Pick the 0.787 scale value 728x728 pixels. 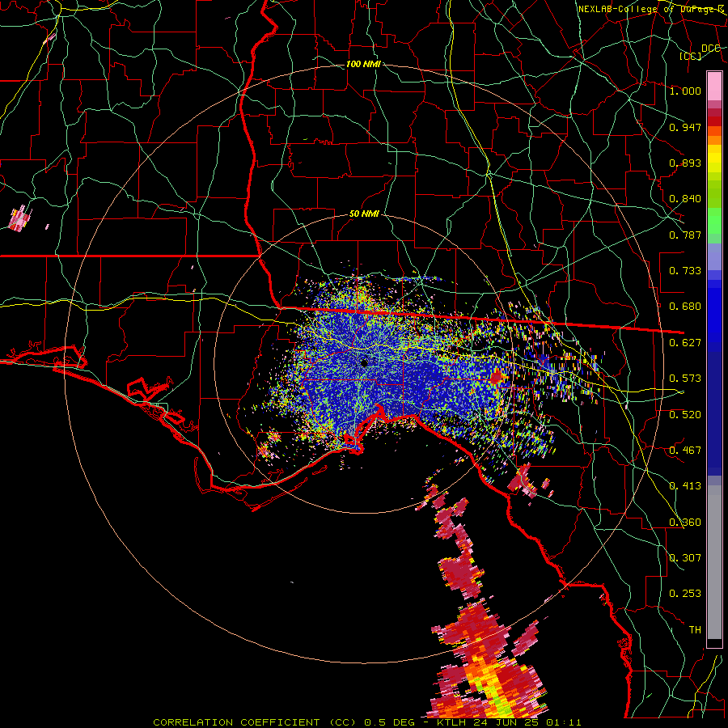click(685, 235)
